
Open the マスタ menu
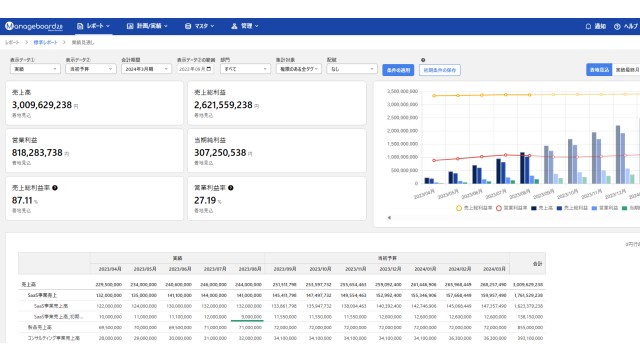click(x=199, y=26)
